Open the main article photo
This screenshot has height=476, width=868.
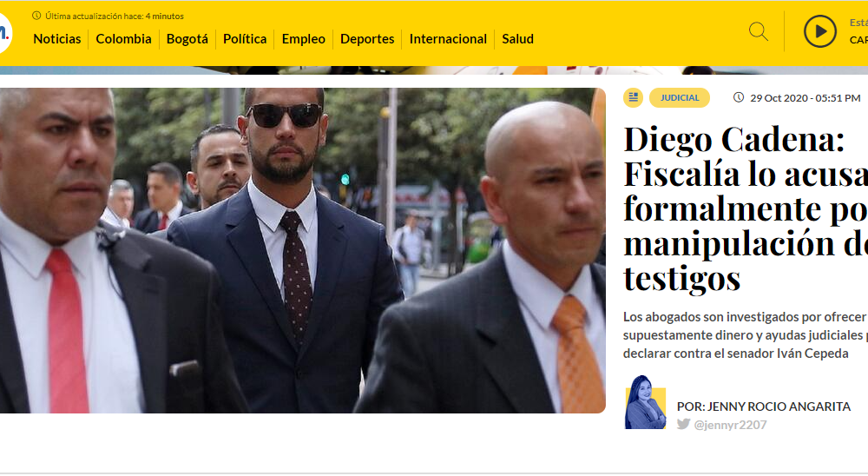pos(303,250)
